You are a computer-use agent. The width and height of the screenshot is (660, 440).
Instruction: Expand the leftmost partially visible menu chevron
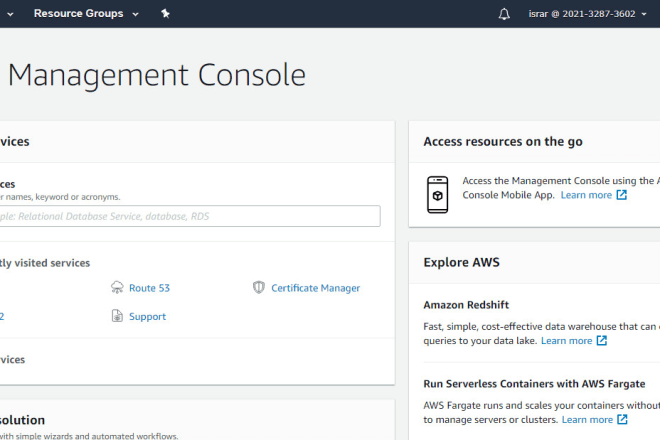(10, 14)
